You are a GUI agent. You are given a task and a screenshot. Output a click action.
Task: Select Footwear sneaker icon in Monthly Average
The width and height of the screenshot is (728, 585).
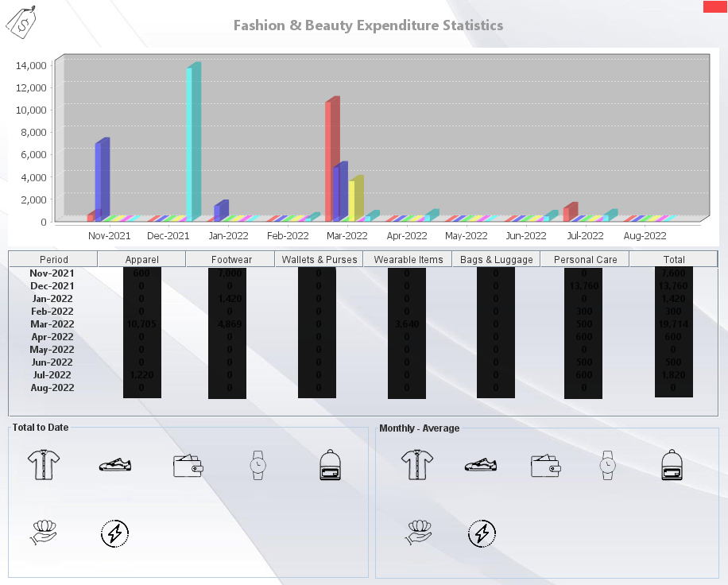tap(481, 465)
